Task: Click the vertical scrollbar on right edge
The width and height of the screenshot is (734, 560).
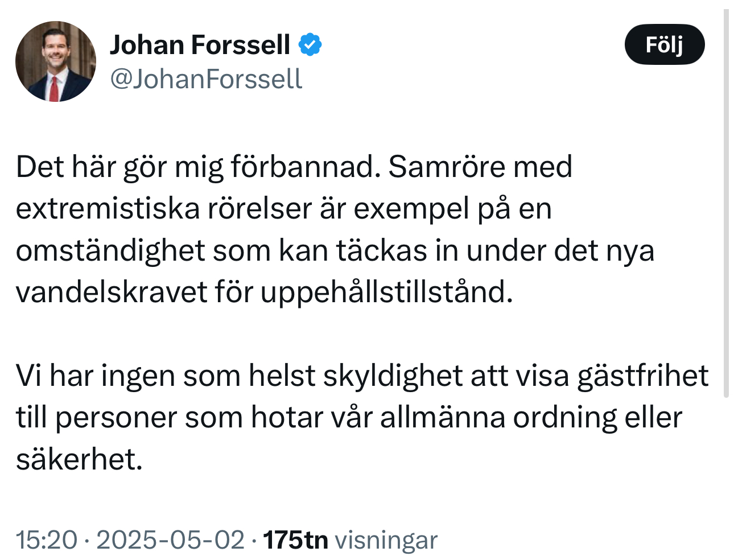Action: pyautogui.click(x=726, y=203)
